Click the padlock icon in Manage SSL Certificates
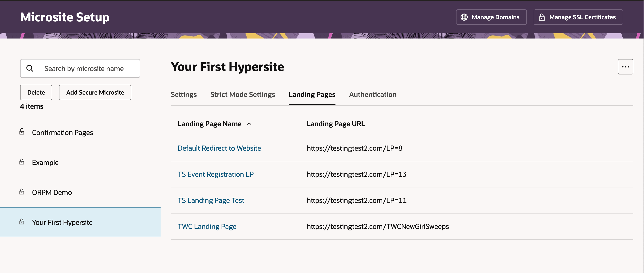Image resolution: width=644 pixels, height=273 pixels. click(542, 17)
